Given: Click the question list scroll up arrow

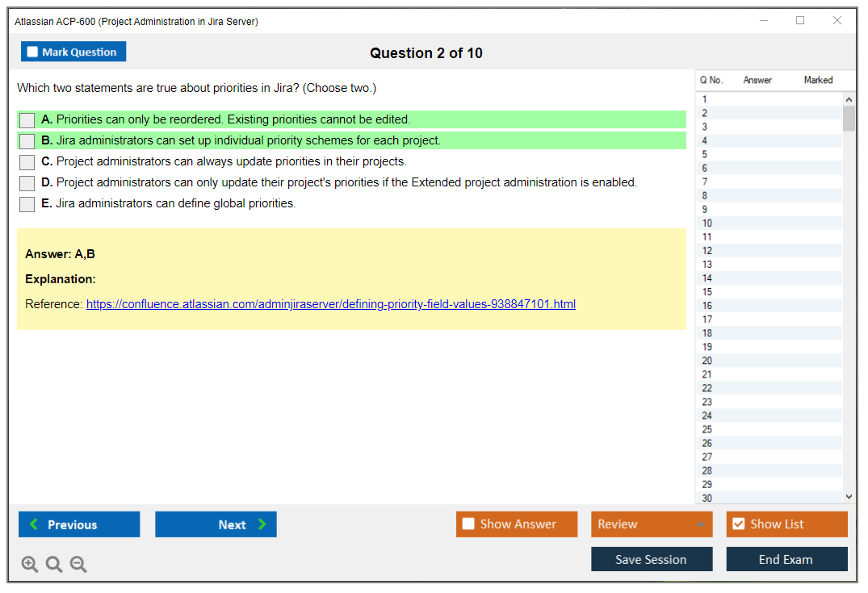Looking at the screenshot, I should click(x=848, y=100).
